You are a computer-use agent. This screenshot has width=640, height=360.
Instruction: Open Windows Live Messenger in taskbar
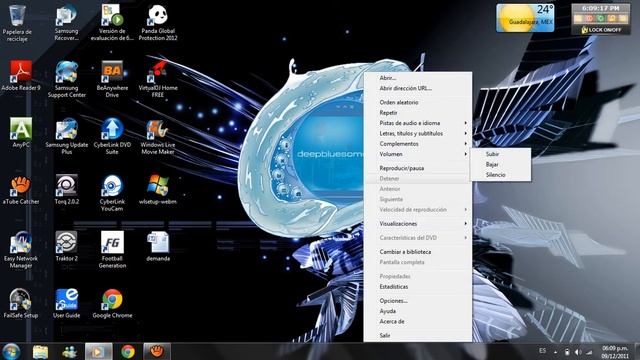tap(69, 351)
